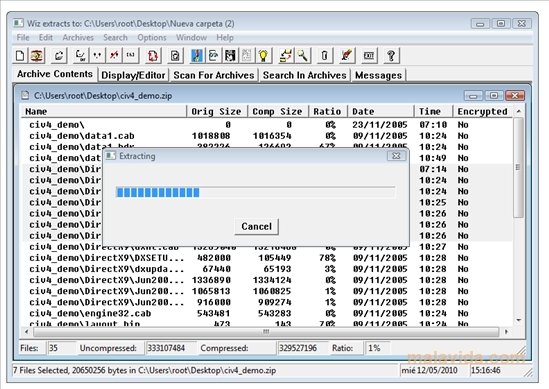Click the Extracting dialog title icon
The image size is (549, 389).
(111, 156)
